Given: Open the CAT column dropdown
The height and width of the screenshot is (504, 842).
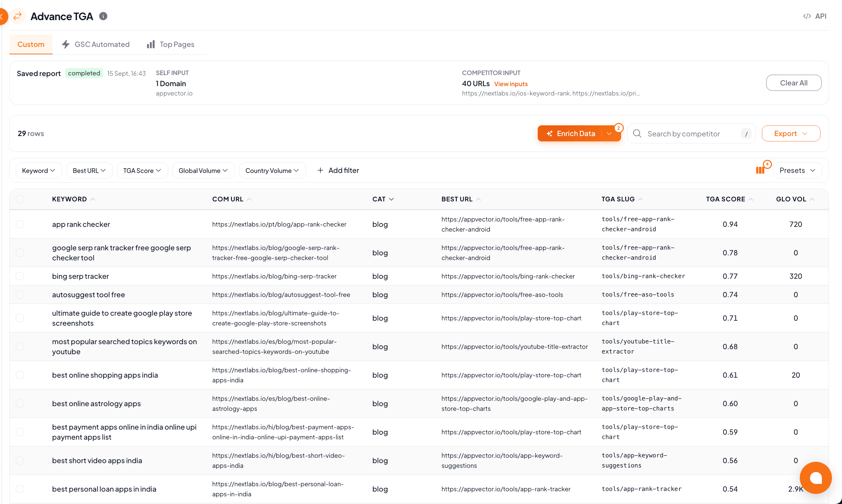Looking at the screenshot, I should click(x=391, y=199).
